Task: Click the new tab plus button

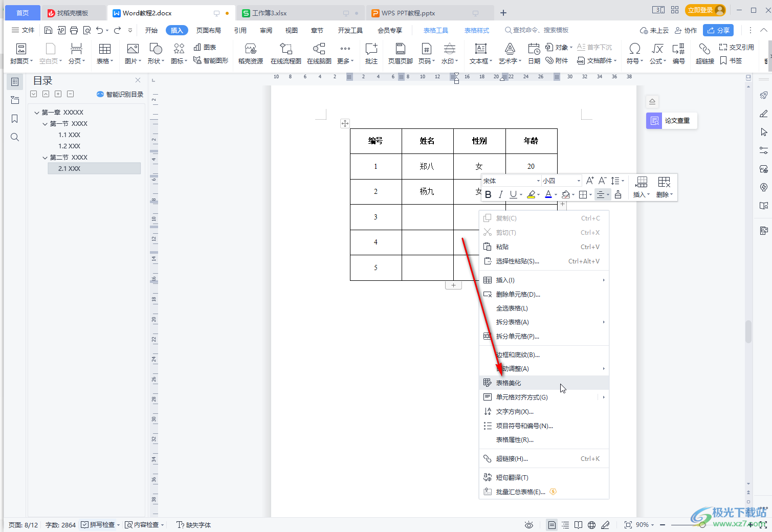Action: tap(503, 13)
